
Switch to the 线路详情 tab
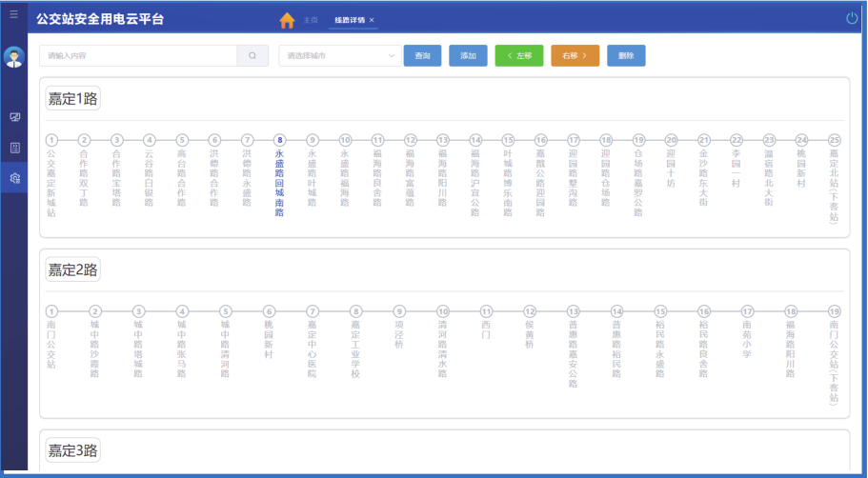click(x=349, y=20)
